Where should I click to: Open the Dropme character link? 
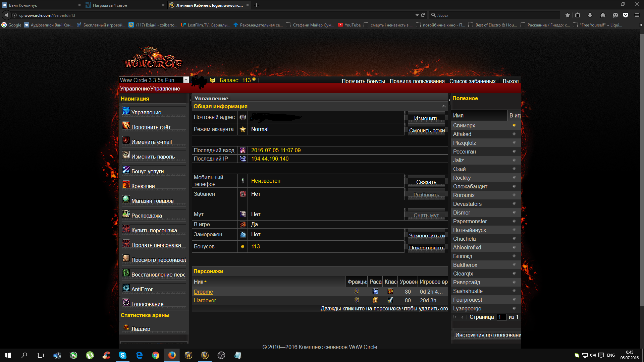click(203, 292)
